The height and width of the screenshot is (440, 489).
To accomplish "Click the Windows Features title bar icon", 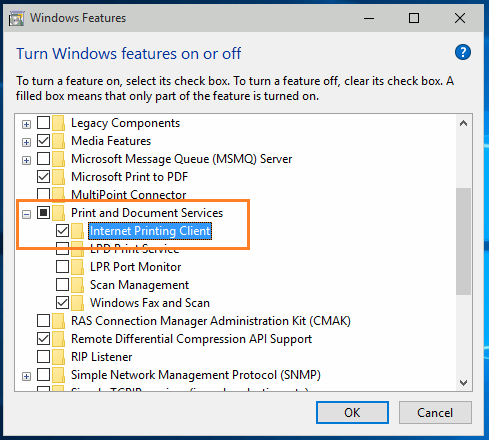I will [x=16, y=18].
